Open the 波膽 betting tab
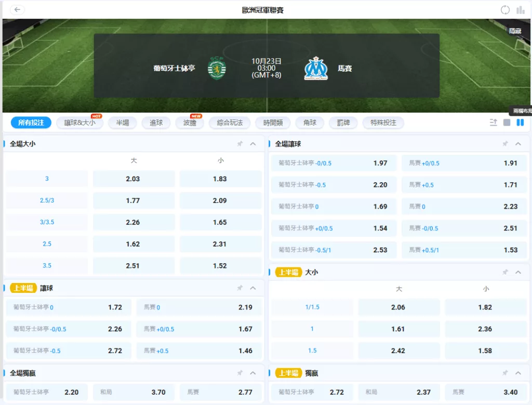This screenshot has height=405, width=532. pyautogui.click(x=189, y=123)
